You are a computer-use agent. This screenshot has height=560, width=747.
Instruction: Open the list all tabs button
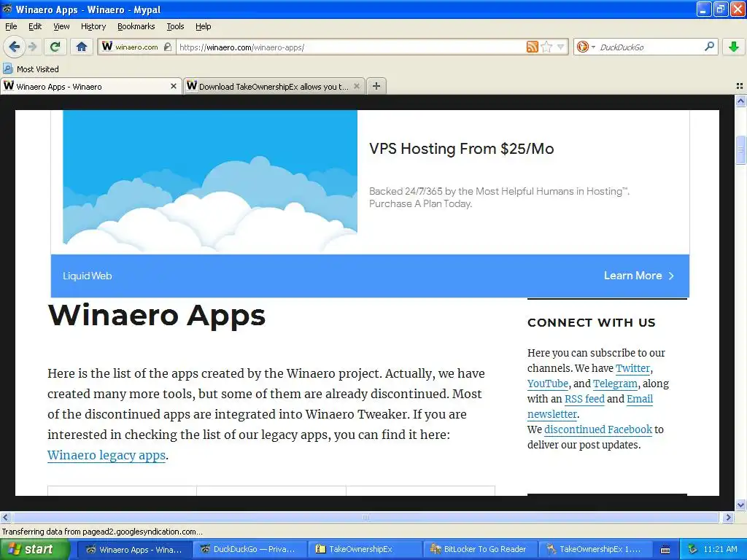pos(740,86)
